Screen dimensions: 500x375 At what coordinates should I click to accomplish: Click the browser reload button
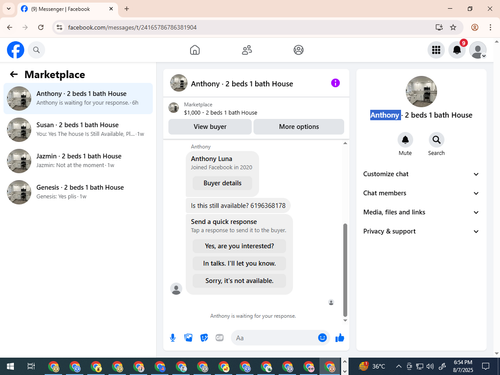point(41,27)
